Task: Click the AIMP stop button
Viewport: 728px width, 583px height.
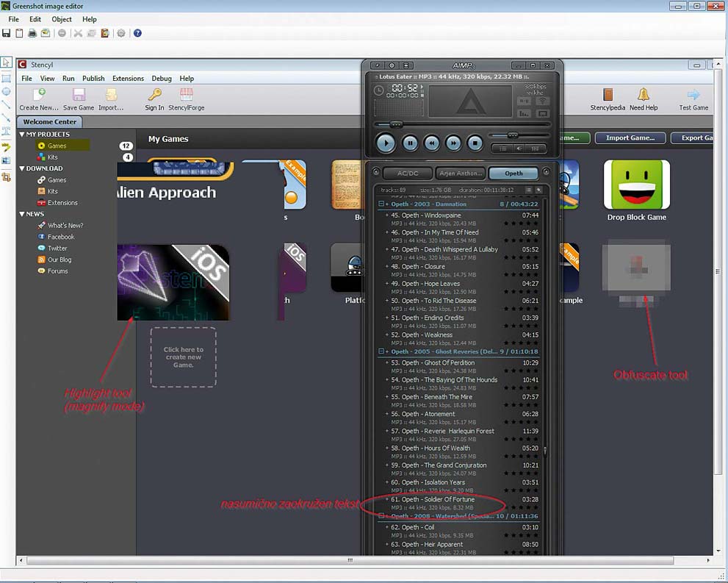Action: point(475,143)
